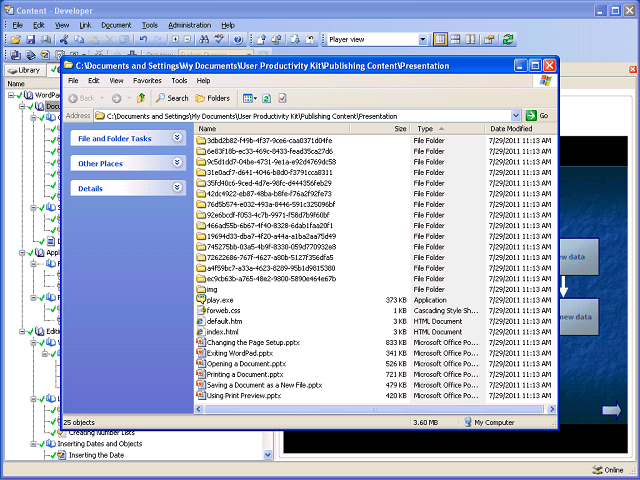640x480 pixels.
Task: Click the Online status indicator
Action: click(608, 470)
